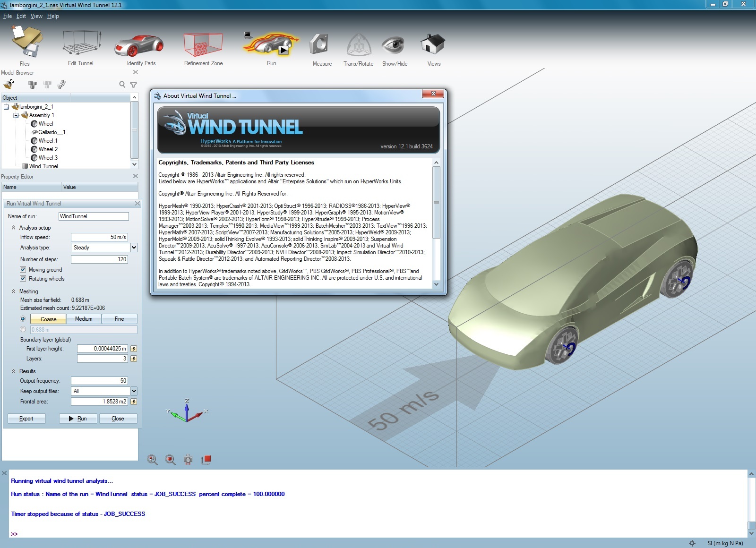This screenshot has width=756, height=548.
Task: Open the Views house icon
Action: [433, 44]
